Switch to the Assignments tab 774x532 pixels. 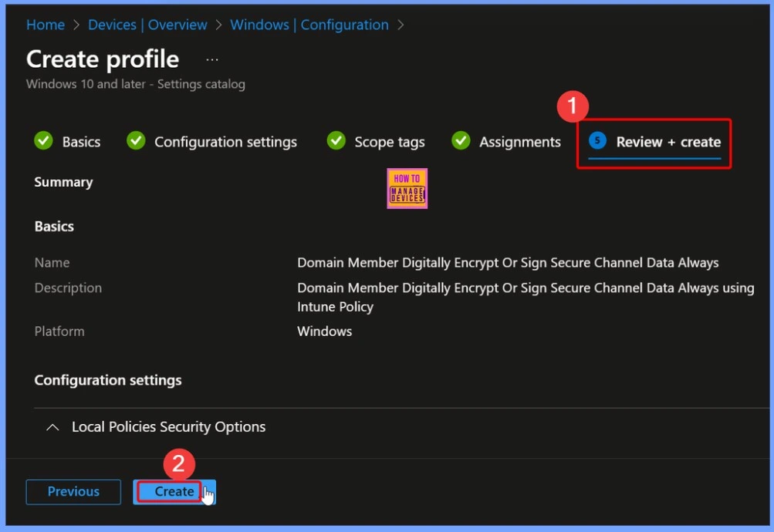coord(519,141)
